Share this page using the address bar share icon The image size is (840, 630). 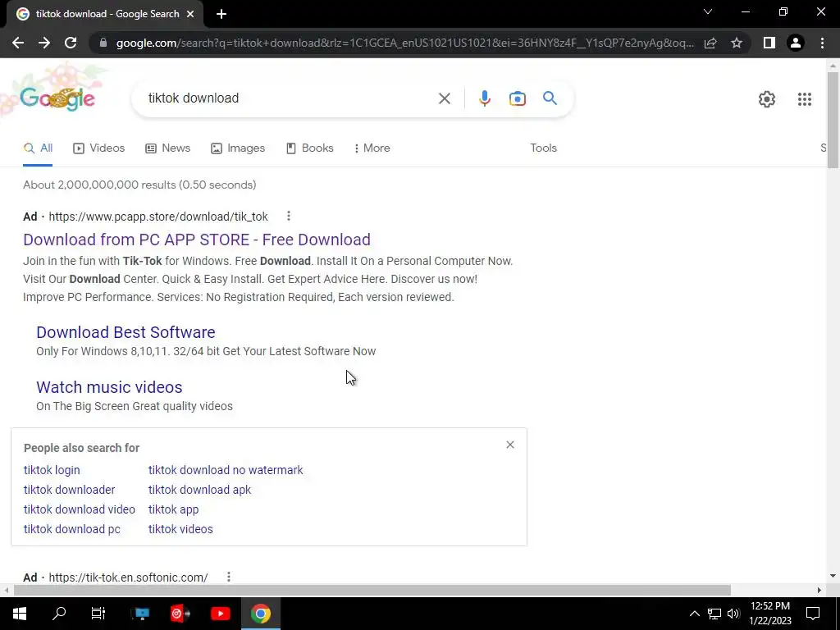tap(710, 43)
